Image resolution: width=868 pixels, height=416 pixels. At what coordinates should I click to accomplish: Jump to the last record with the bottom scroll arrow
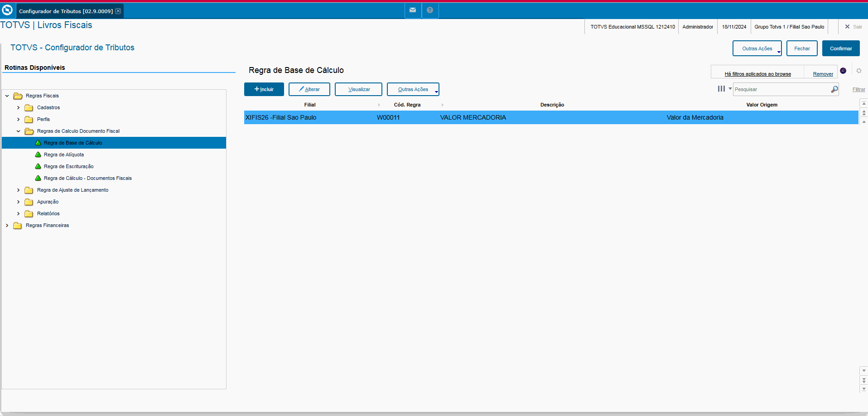point(864,389)
